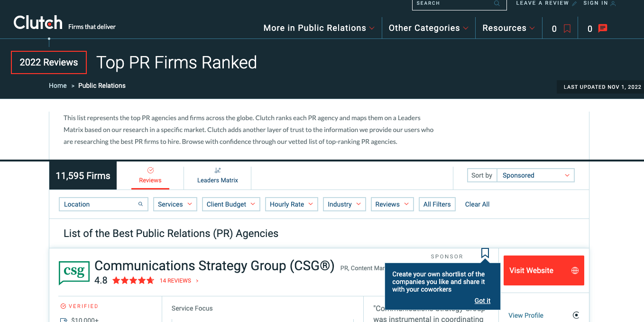The height and width of the screenshot is (322, 644).
Task: Go to Home breadcrumb link
Action: coord(58,85)
